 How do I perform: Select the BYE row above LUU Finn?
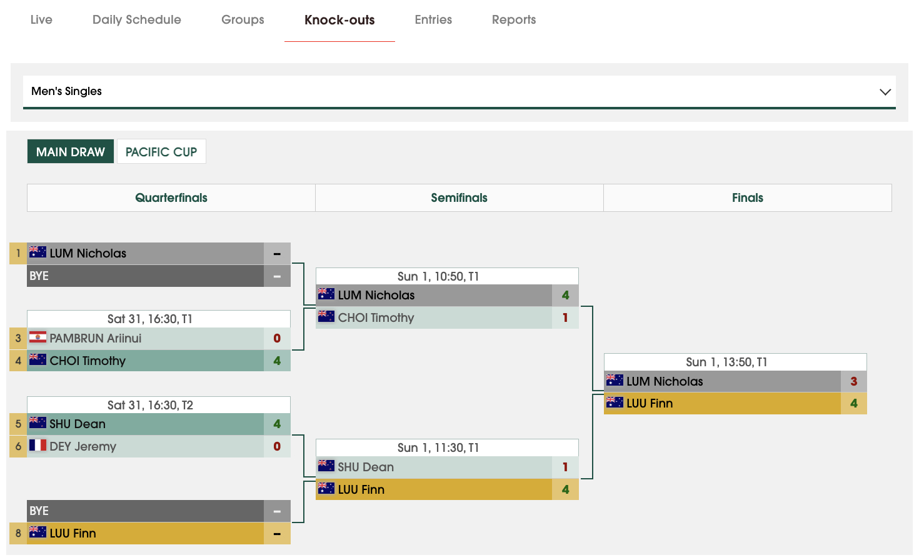pyautogui.click(x=159, y=511)
